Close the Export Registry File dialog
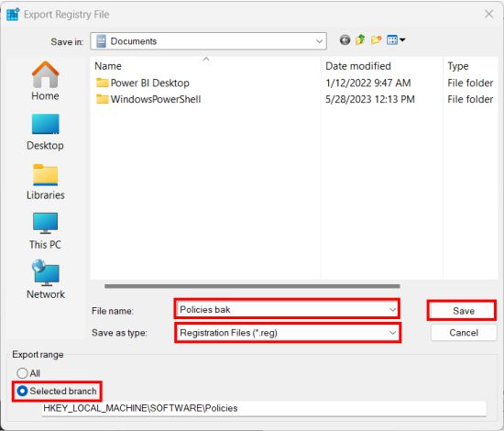The height and width of the screenshot is (431, 504). 489,14
